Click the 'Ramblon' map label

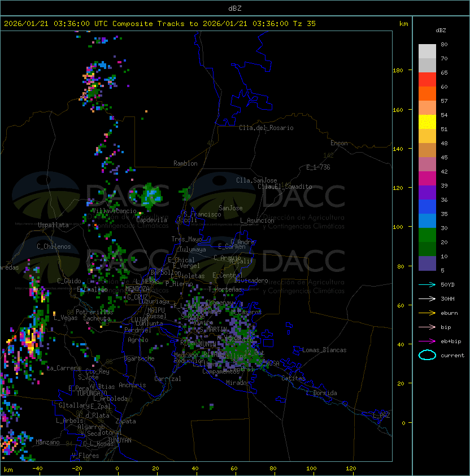pos(185,163)
